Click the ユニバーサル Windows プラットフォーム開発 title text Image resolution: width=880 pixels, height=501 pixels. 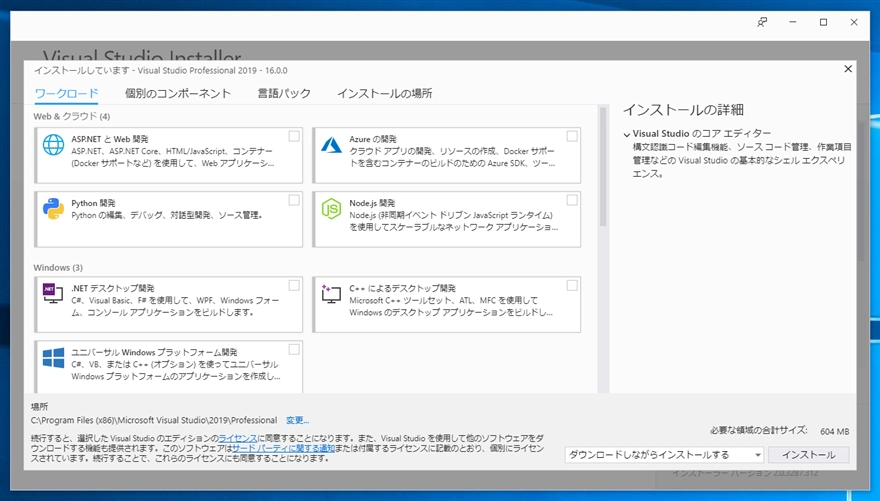tap(154, 352)
